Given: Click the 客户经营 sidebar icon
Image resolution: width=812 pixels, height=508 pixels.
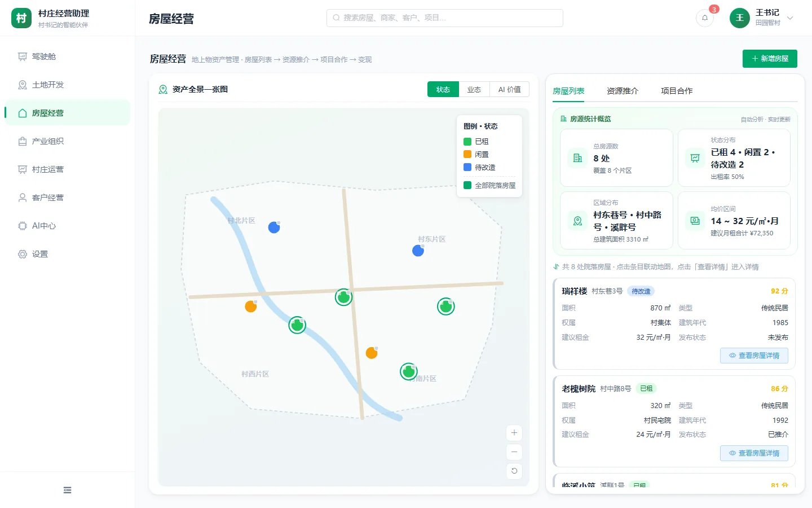Looking at the screenshot, I should (x=23, y=198).
